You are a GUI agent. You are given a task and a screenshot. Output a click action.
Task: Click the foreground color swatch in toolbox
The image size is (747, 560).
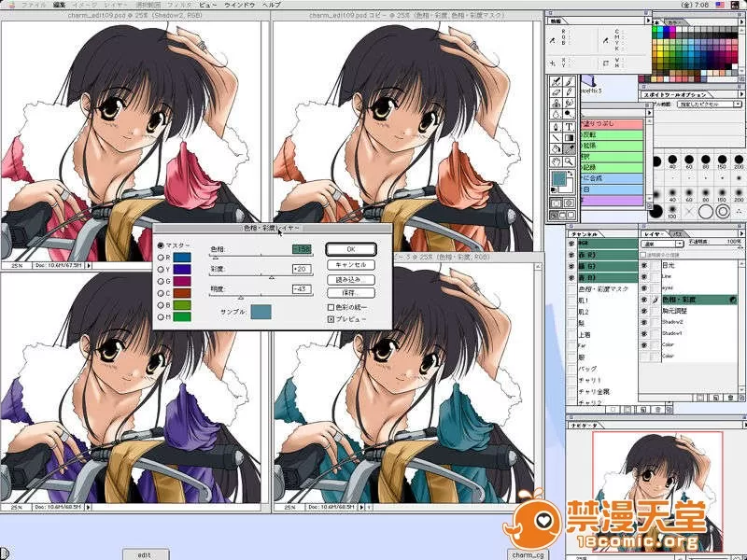click(559, 178)
